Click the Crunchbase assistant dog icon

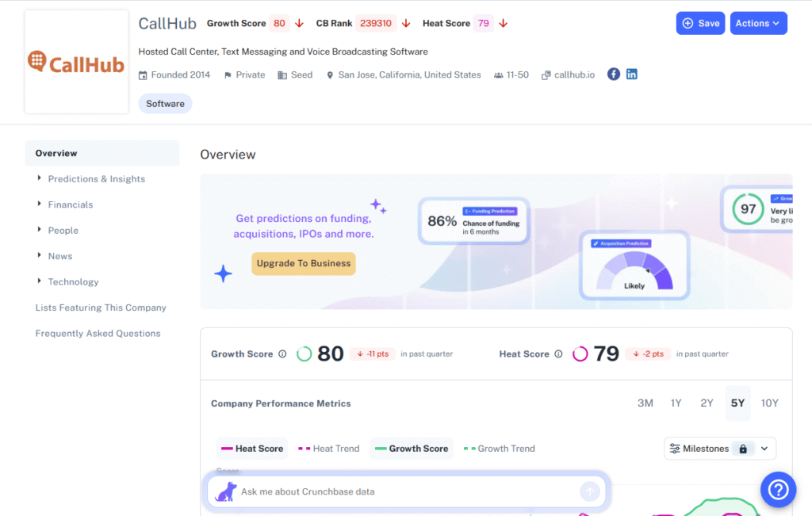[226, 491]
